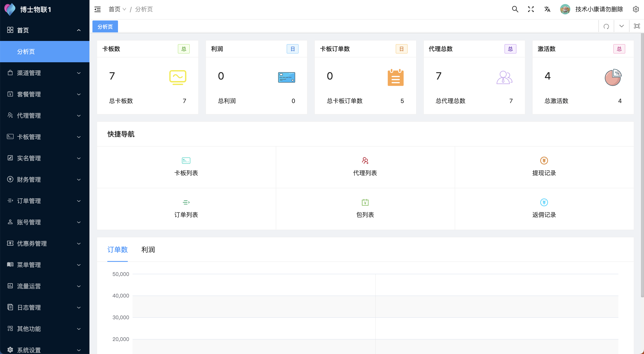Click the 卡板列表 card icon
This screenshot has height=354, width=644.
[x=186, y=161]
